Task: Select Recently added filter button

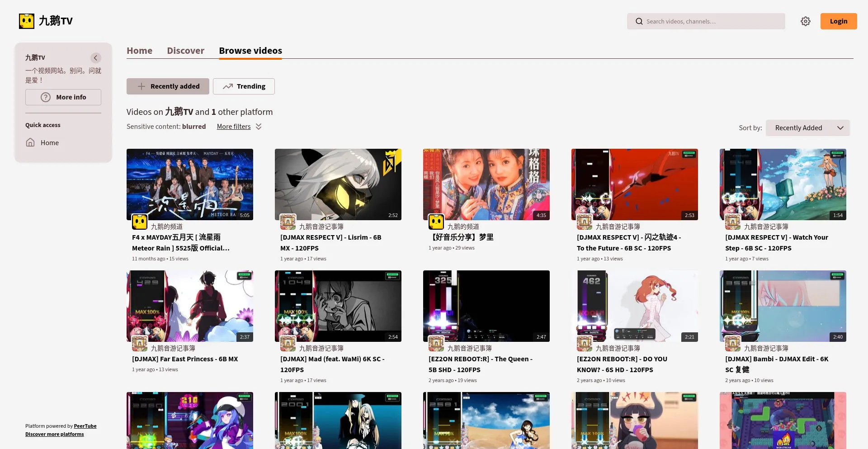Action: pos(168,86)
